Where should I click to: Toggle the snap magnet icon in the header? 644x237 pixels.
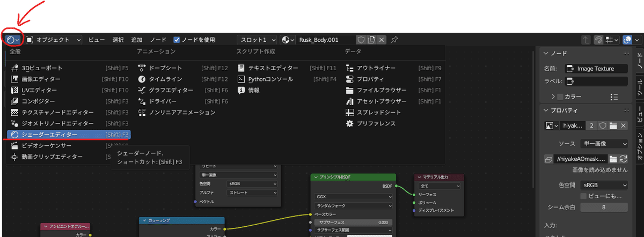(x=598, y=40)
